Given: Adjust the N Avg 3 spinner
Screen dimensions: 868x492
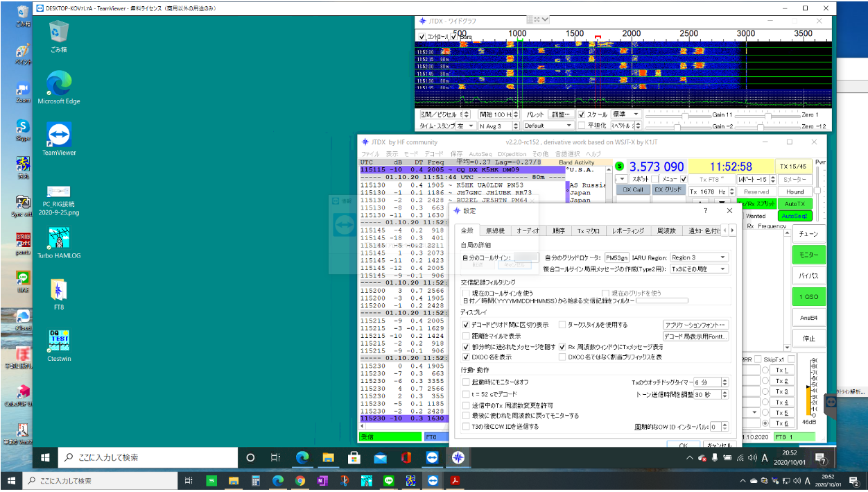Looking at the screenshot, I should click(499, 126).
